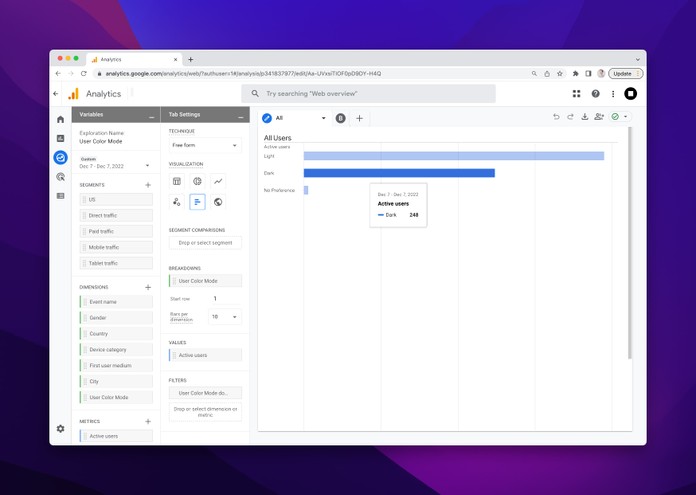Open the Explore section in sidebar

(61, 158)
